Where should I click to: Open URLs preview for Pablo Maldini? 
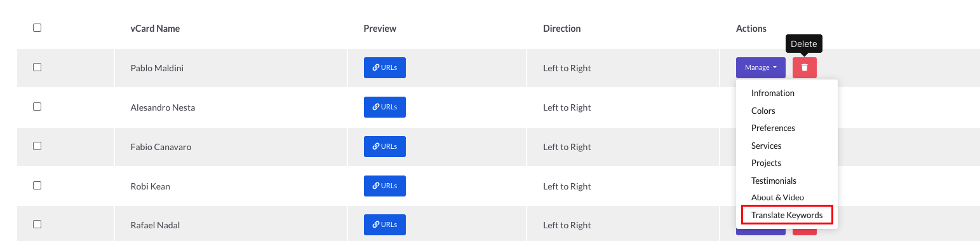(384, 67)
